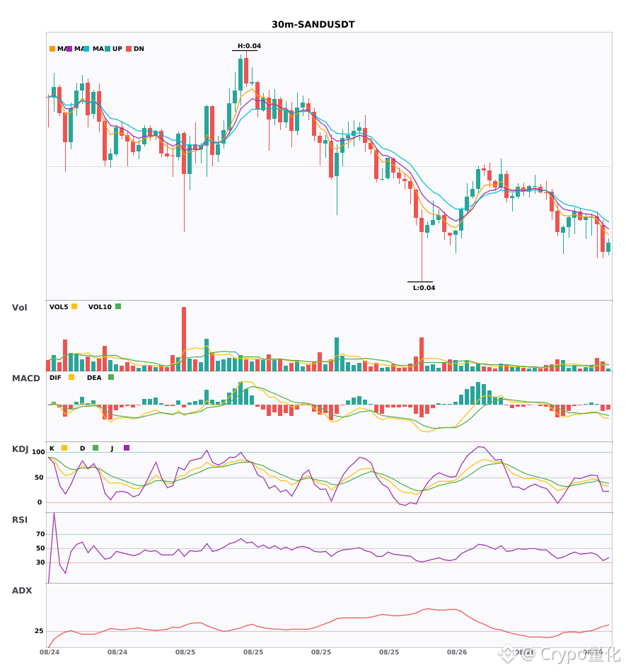Toggle the DEA line legend swatch

[111, 377]
